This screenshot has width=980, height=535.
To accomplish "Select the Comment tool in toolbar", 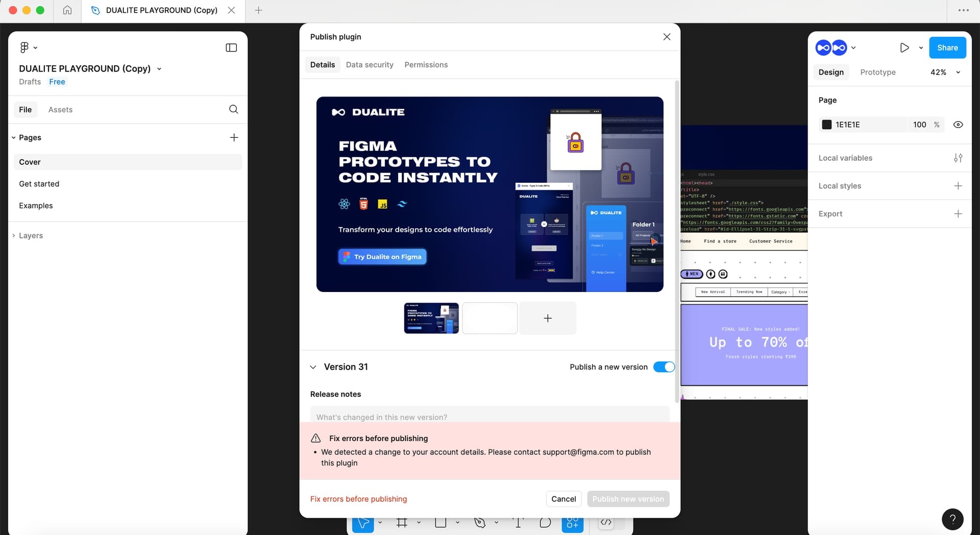I will pyautogui.click(x=545, y=523).
